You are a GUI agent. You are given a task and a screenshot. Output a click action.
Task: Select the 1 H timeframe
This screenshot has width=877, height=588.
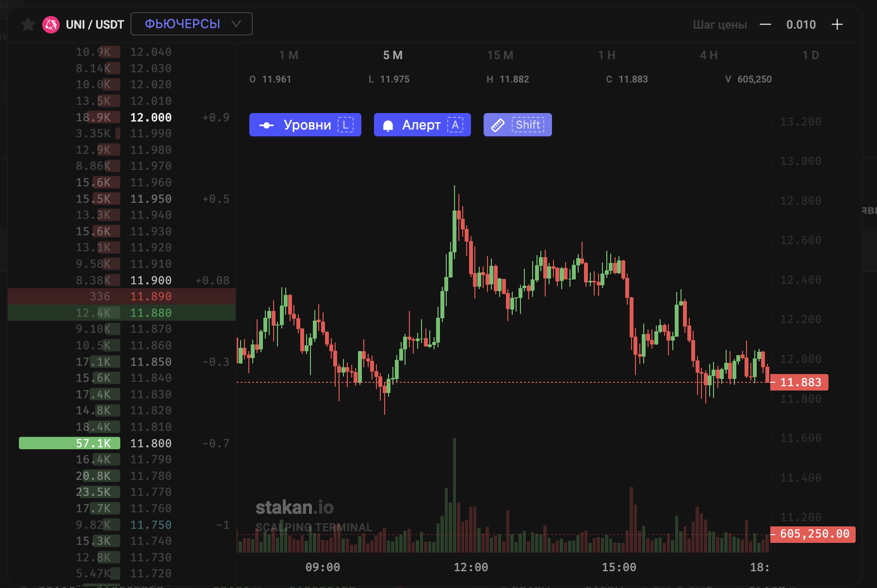tap(606, 55)
